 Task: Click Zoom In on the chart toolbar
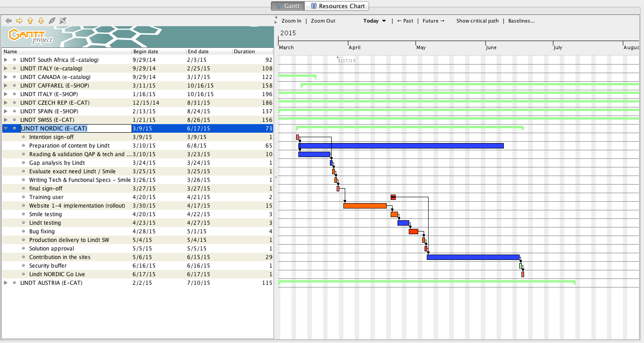pyautogui.click(x=291, y=21)
